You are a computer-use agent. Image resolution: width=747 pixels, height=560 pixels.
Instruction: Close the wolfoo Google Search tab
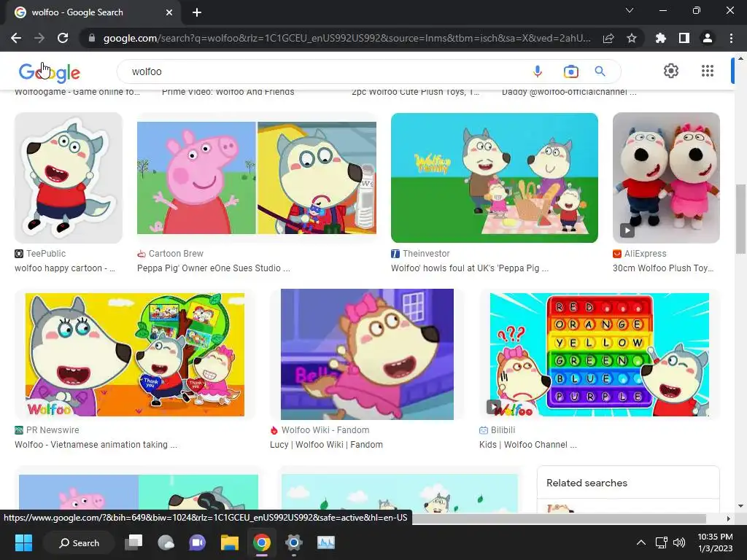click(x=169, y=12)
